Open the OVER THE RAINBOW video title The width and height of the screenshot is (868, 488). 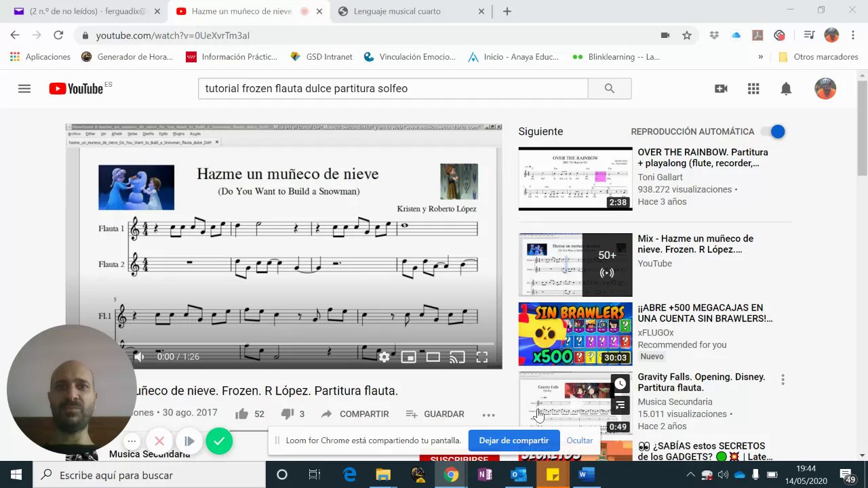pos(703,158)
